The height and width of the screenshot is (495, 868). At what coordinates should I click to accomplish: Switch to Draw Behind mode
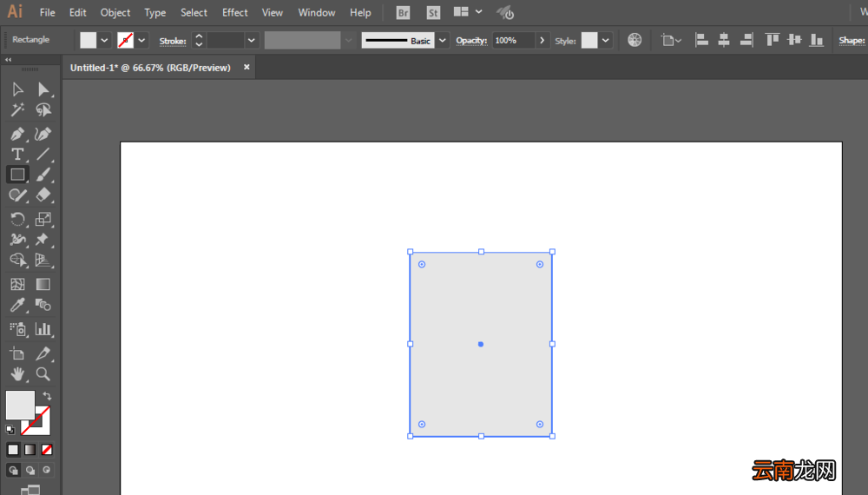click(30, 470)
